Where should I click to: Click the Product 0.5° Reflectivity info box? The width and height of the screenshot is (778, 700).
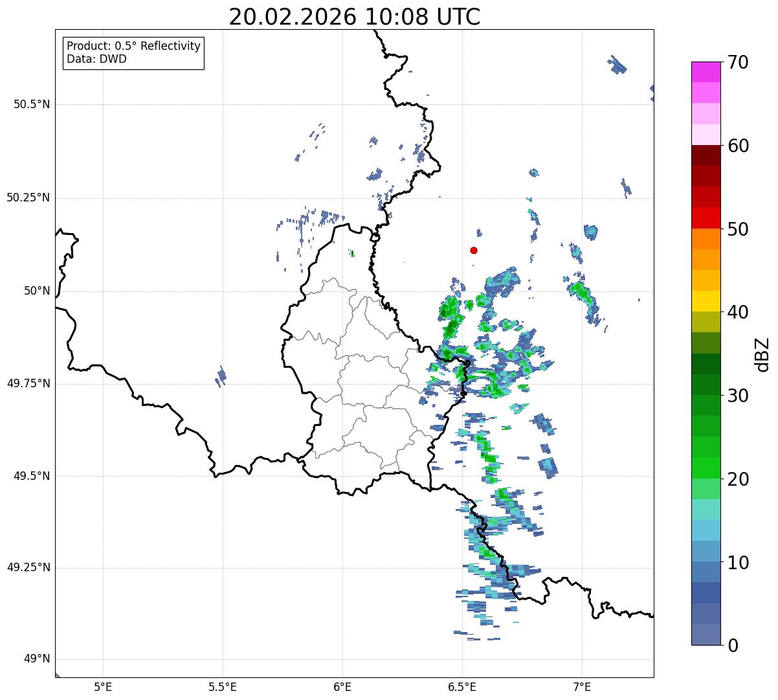134,53
